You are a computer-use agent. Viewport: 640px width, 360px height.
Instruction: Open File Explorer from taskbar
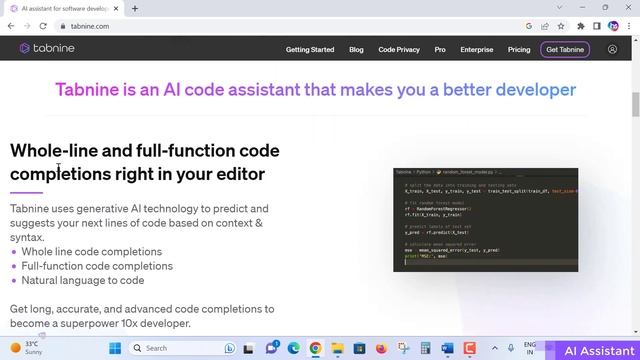(338, 348)
